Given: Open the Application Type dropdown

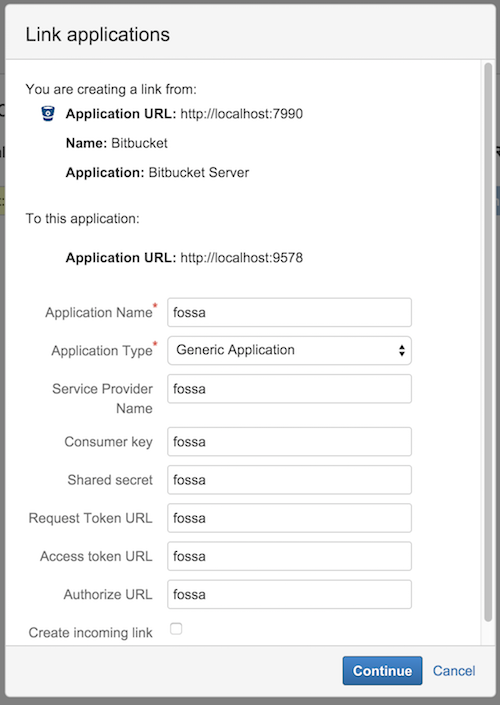Looking at the screenshot, I should click(289, 350).
